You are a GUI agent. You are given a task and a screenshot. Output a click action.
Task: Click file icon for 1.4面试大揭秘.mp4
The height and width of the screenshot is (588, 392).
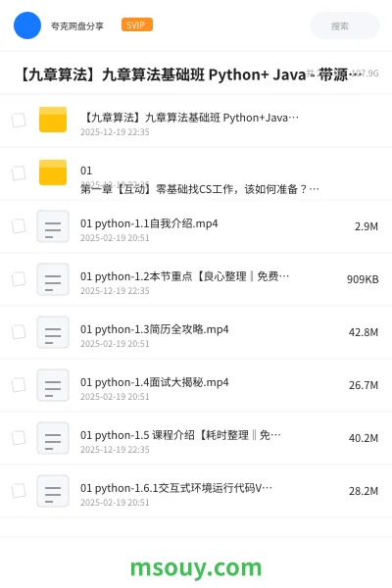(x=53, y=385)
